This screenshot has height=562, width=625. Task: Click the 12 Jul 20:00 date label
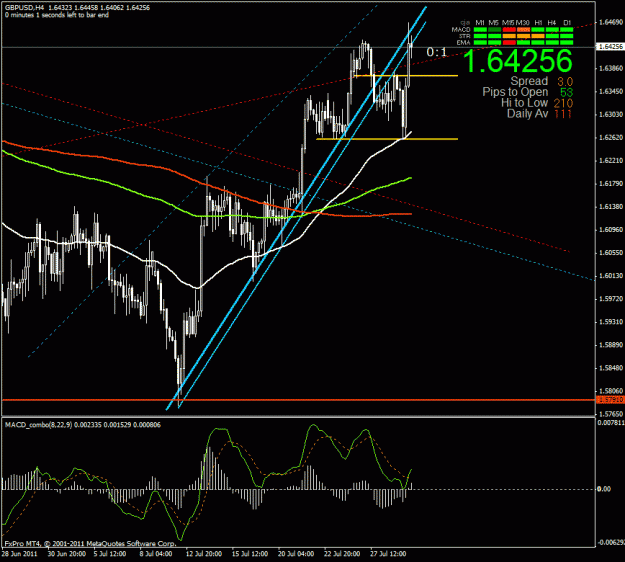click(204, 554)
